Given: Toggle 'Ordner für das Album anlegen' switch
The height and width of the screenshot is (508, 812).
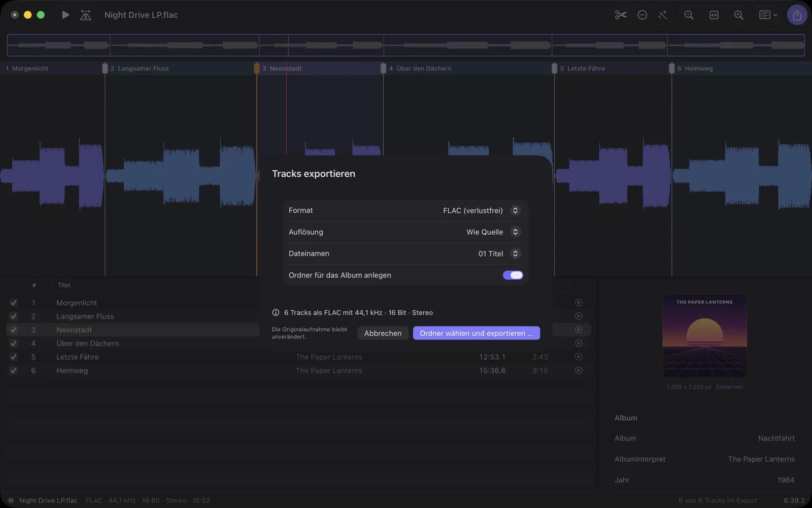Looking at the screenshot, I should (x=513, y=275).
